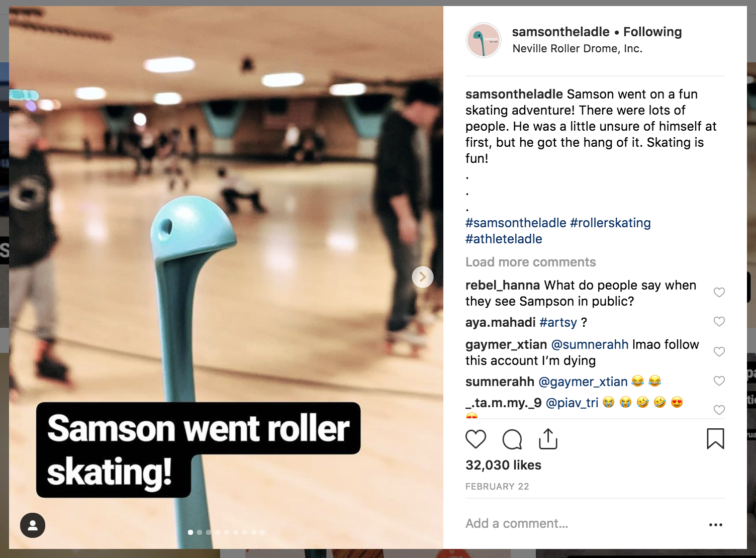Open the #rollerskating hashtag

click(x=610, y=223)
